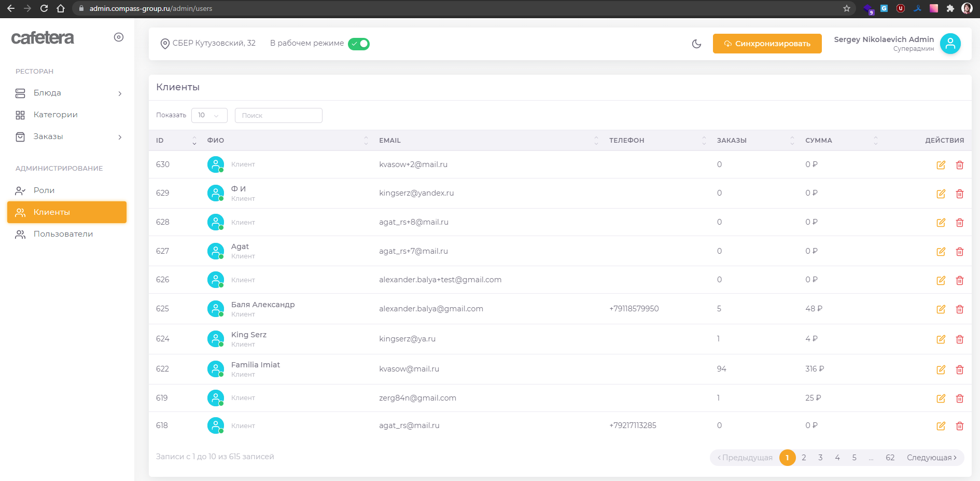The image size is (980, 481).
Task: Bookmark this page with star icon
Action: (x=847, y=8)
